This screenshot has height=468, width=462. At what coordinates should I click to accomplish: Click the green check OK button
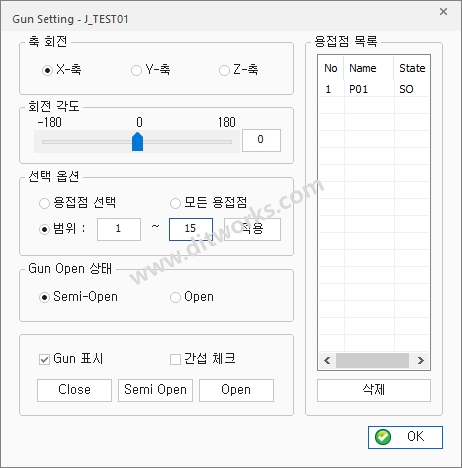tap(405, 437)
